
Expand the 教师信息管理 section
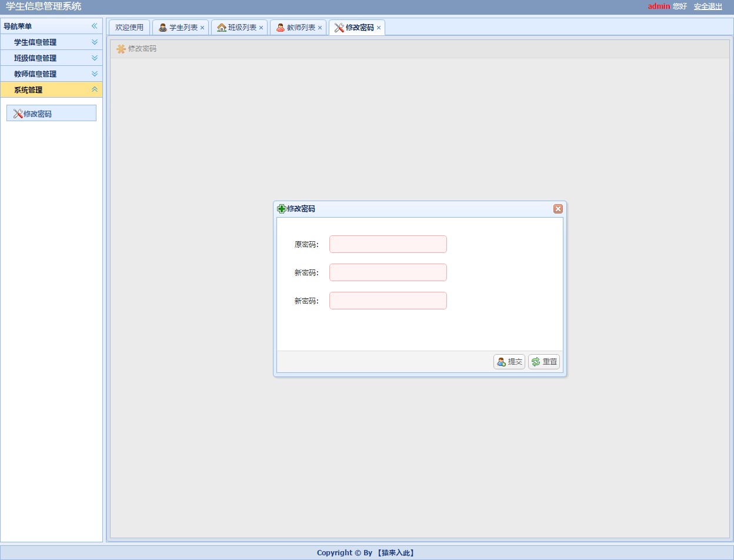(x=94, y=74)
